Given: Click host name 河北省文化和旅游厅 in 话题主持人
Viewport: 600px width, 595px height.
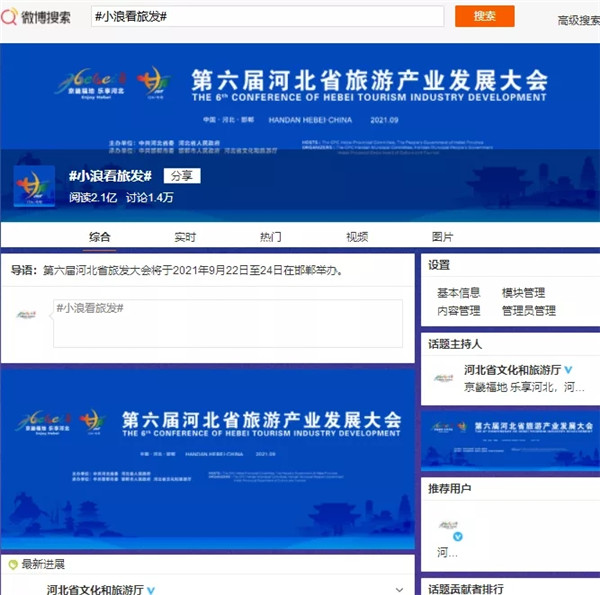Looking at the screenshot, I should click(x=512, y=370).
